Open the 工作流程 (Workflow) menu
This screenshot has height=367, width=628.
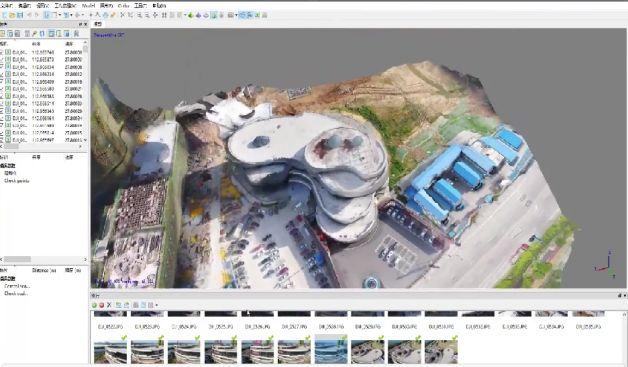tap(65, 6)
